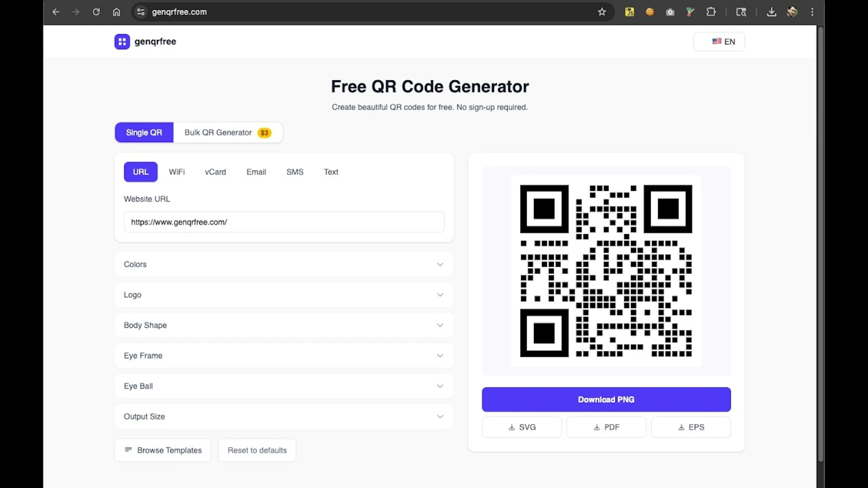Expand the Logo section
Image resolution: width=868 pixels, height=488 pixels.
tap(284, 295)
